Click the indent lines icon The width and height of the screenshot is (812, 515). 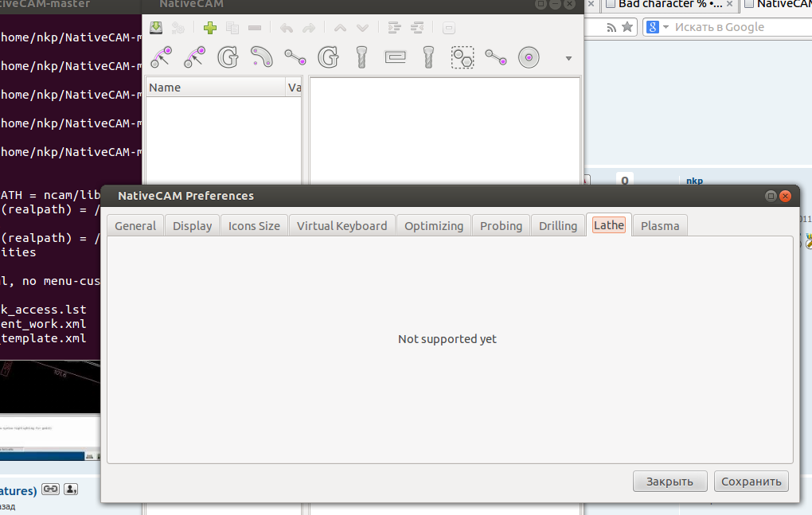point(395,27)
